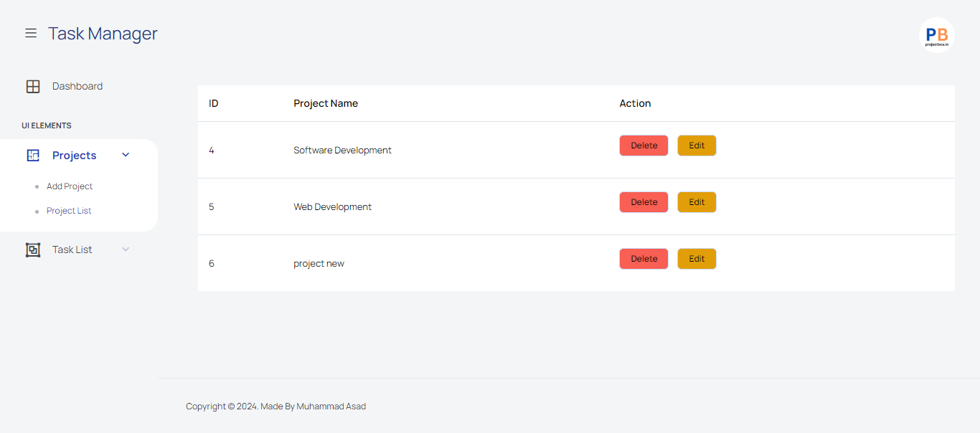This screenshot has width=980, height=433.
Task: Delete the project new row
Action: 644,259
